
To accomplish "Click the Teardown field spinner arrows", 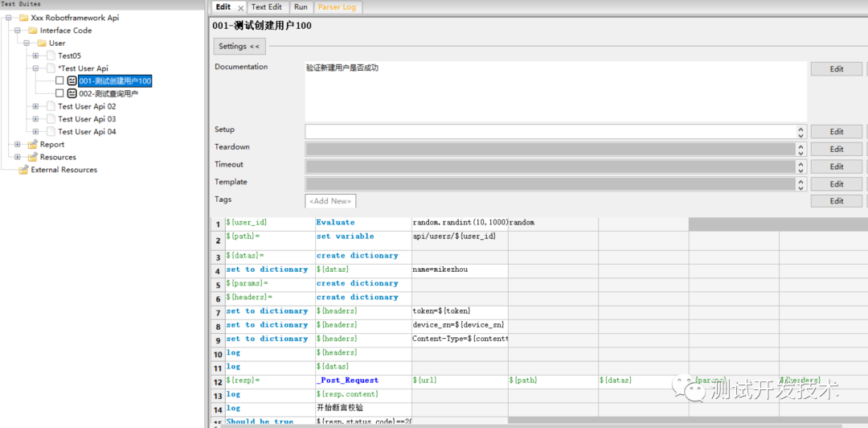I will pos(801,149).
